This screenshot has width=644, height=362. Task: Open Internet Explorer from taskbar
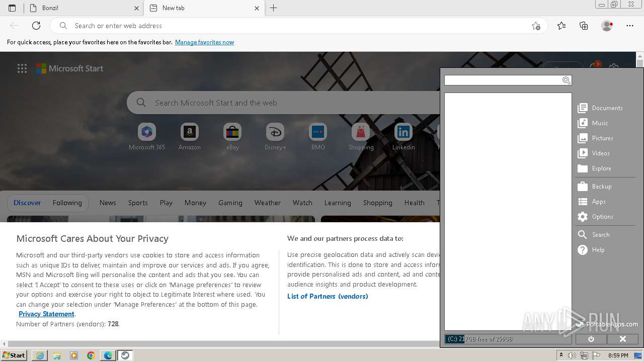40,355
